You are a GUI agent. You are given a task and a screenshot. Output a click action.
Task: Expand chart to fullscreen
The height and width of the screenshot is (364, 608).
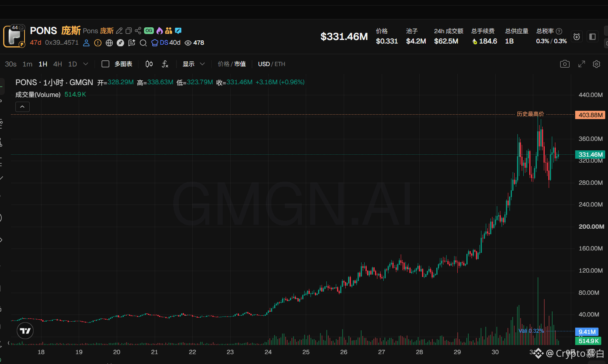(581, 64)
